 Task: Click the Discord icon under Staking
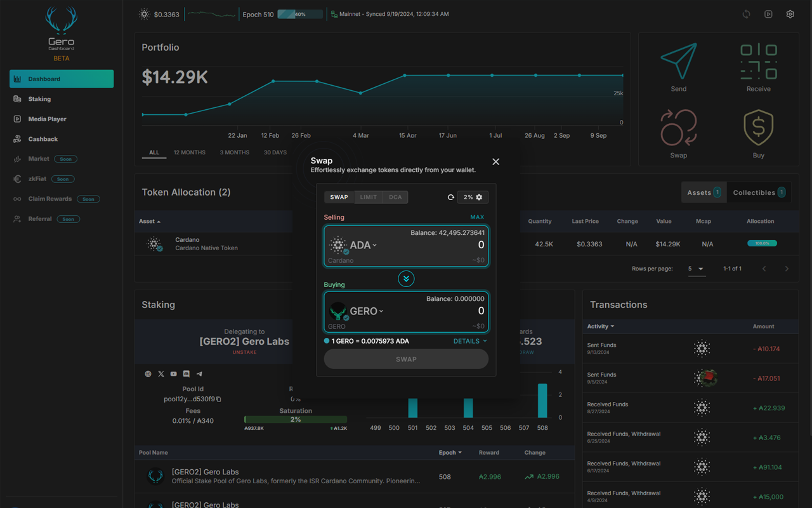(x=186, y=373)
